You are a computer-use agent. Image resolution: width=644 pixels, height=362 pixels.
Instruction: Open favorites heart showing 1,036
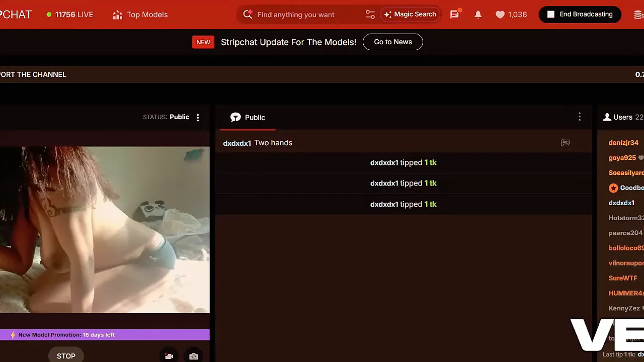(x=511, y=15)
